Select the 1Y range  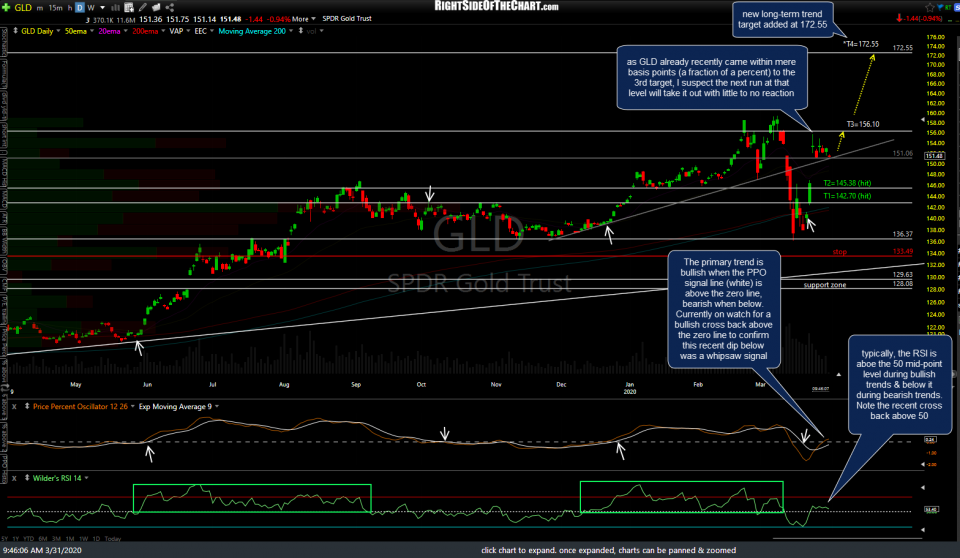coord(16,539)
